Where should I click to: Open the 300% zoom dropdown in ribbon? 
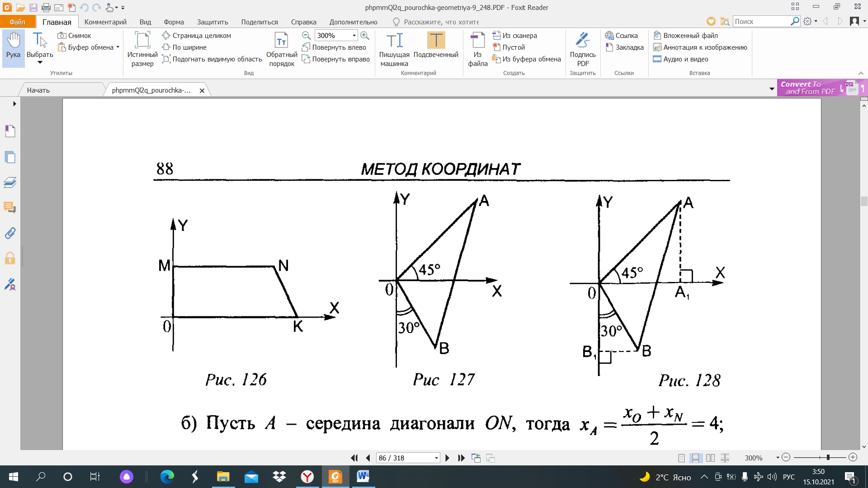tap(354, 35)
